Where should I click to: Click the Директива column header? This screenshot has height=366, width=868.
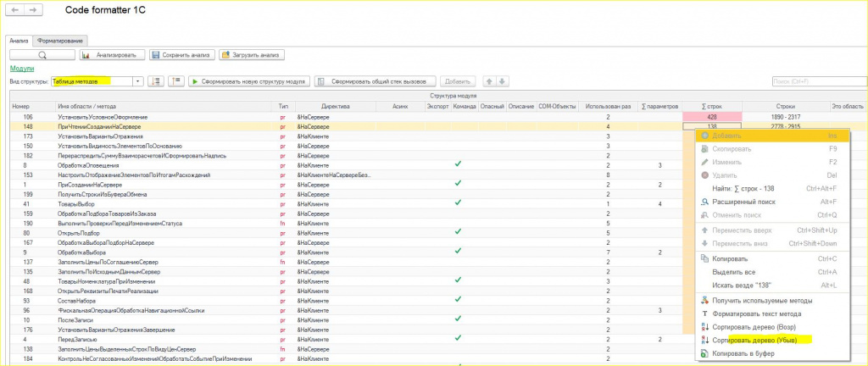point(336,106)
